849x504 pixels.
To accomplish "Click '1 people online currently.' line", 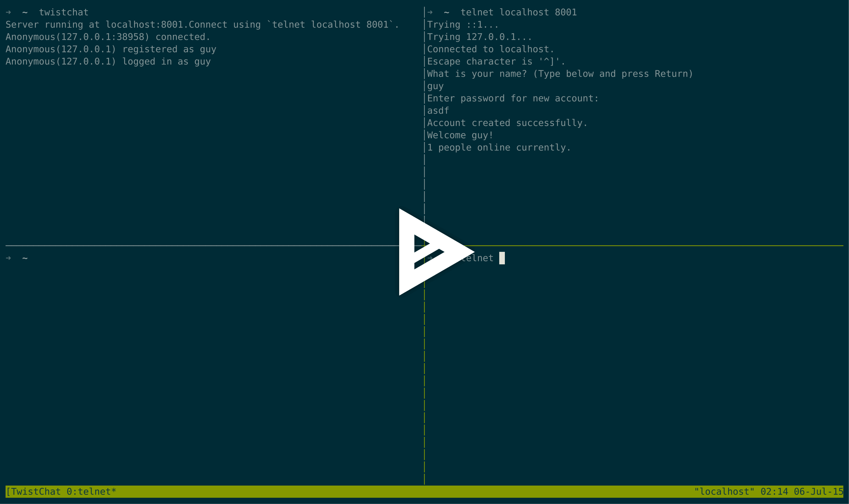I will [x=499, y=147].
